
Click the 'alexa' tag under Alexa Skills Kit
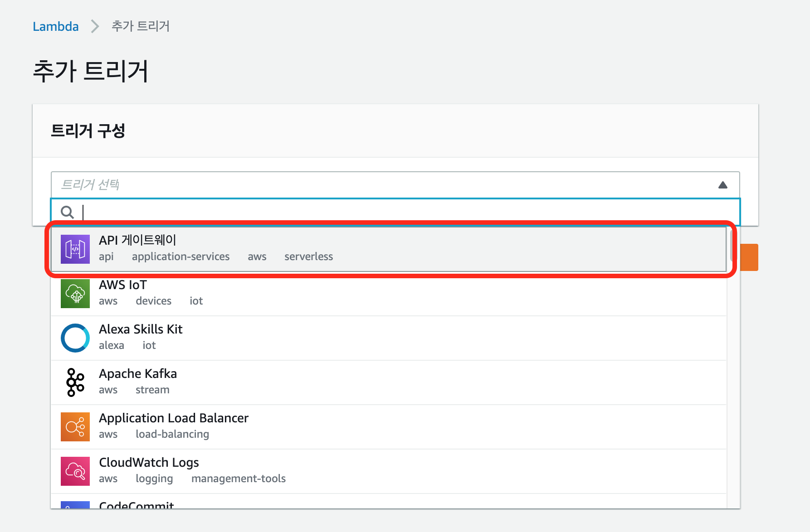[x=112, y=345]
